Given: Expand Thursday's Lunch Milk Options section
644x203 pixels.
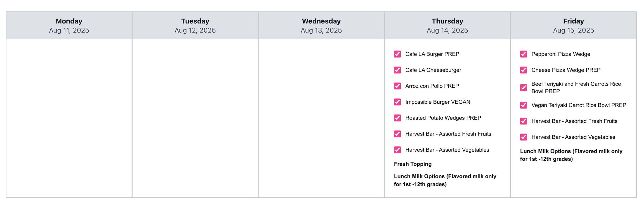Looking at the screenshot, I should [x=445, y=180].
